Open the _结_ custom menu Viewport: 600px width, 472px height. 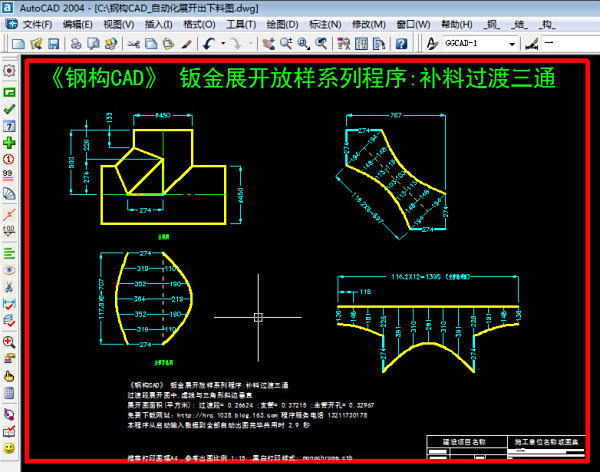(519, 24)
